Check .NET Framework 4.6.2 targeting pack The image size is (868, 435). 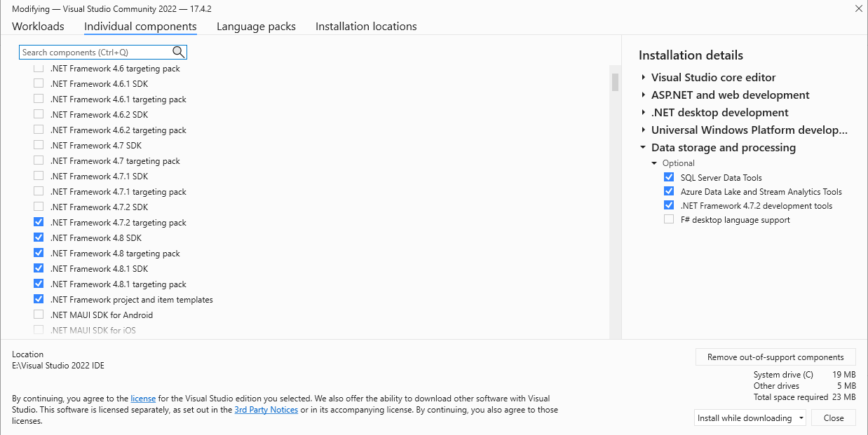point(39,130)
